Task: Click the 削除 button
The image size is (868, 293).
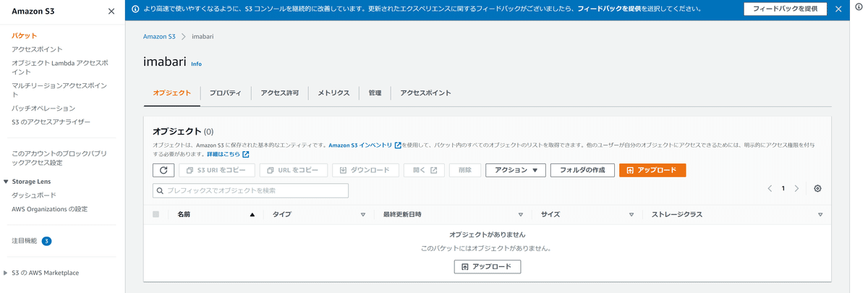Action: point(464,170)
